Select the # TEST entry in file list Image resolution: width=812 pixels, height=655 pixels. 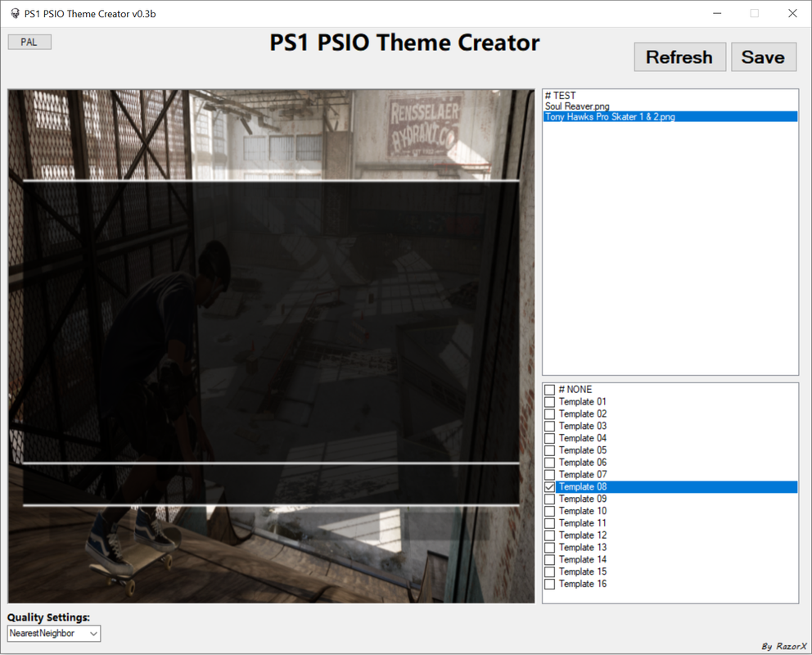coord(670,96)
